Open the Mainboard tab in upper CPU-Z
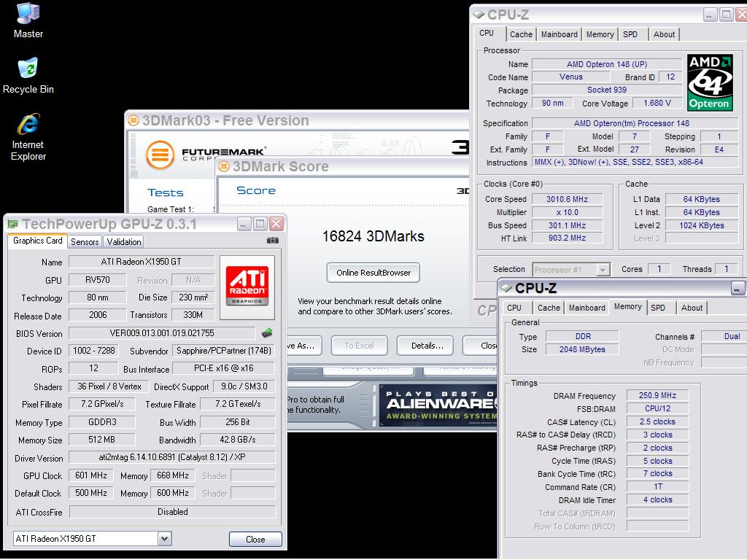747x560 pixels. click(x=560, y=34)
